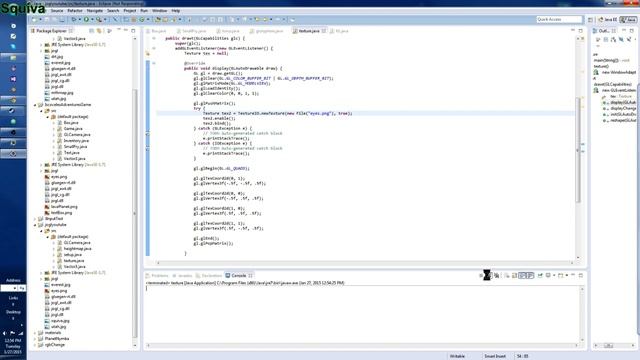Minimize the Outline view
The height and width of the screenshot is (360, 640).
point(624,31)
